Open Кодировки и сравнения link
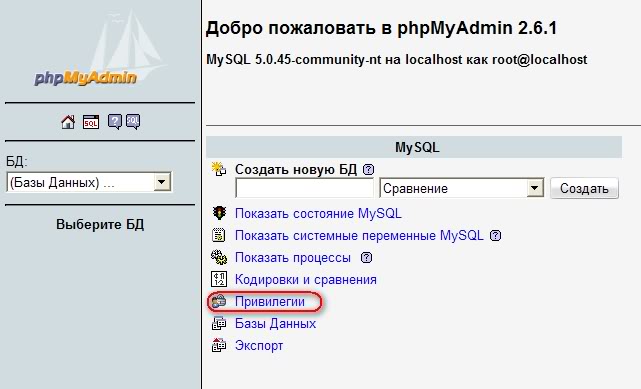 (306, 279)
